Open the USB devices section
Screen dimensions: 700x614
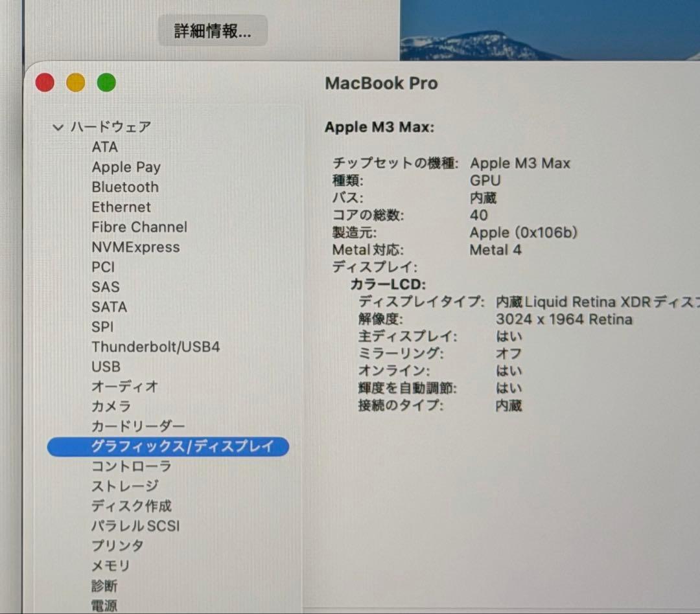[106, 367]
